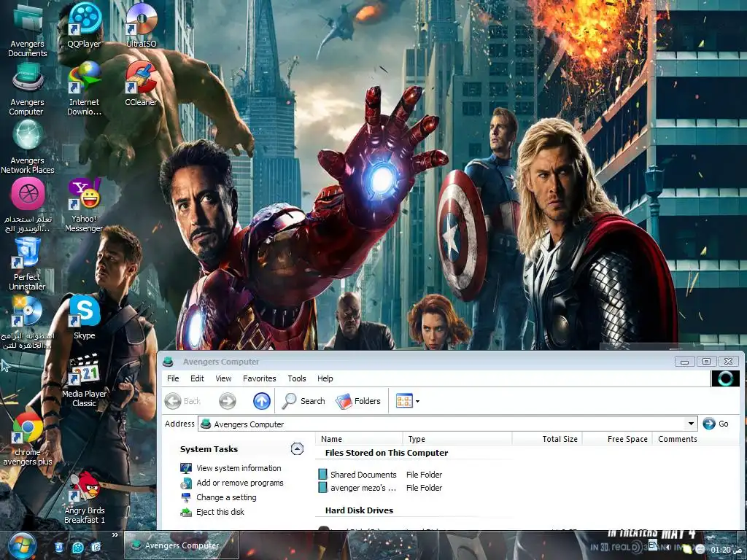747x560 pixels.
Task: Expand quick launch overflow chevron
Action: (x=115, y=535)
